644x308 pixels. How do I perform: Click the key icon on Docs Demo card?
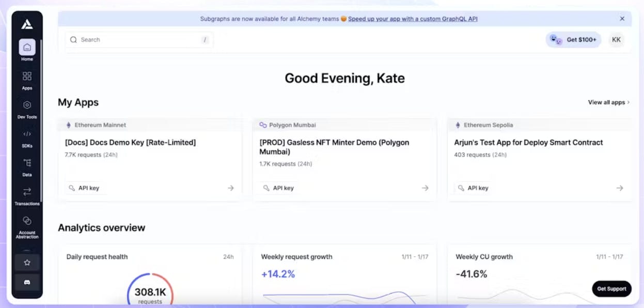point(72,188)
